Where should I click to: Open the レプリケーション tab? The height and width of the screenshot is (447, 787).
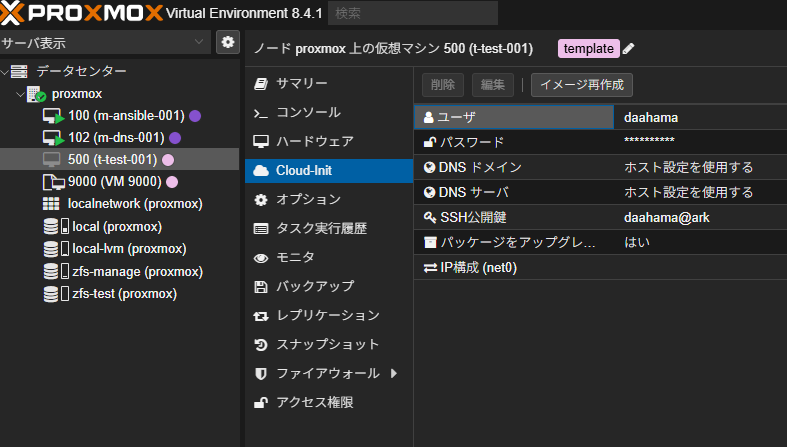pyautogui.click(x=329, y=316)
